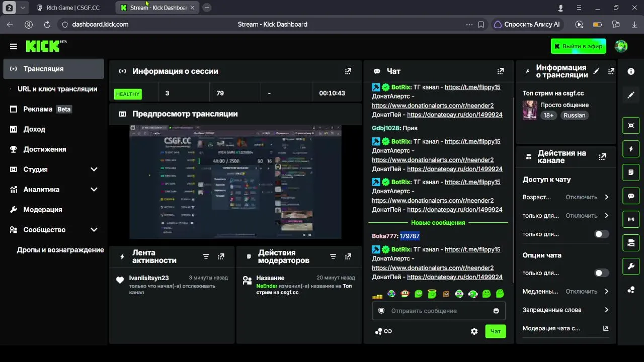Click the Выйти в эфир button
The height and width of the screenshot is (362, 644).
pyautogui.click(x=579, y=46)
